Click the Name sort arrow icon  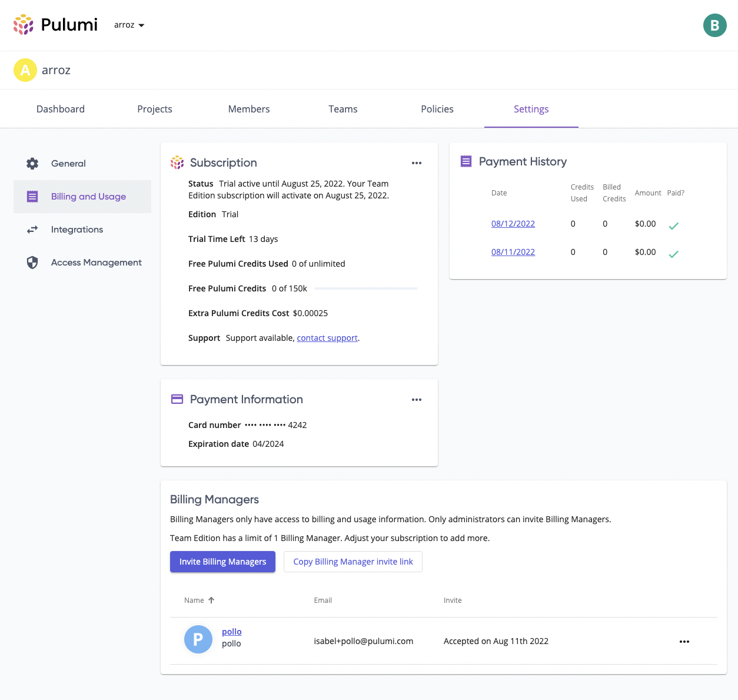click(211, 601)
